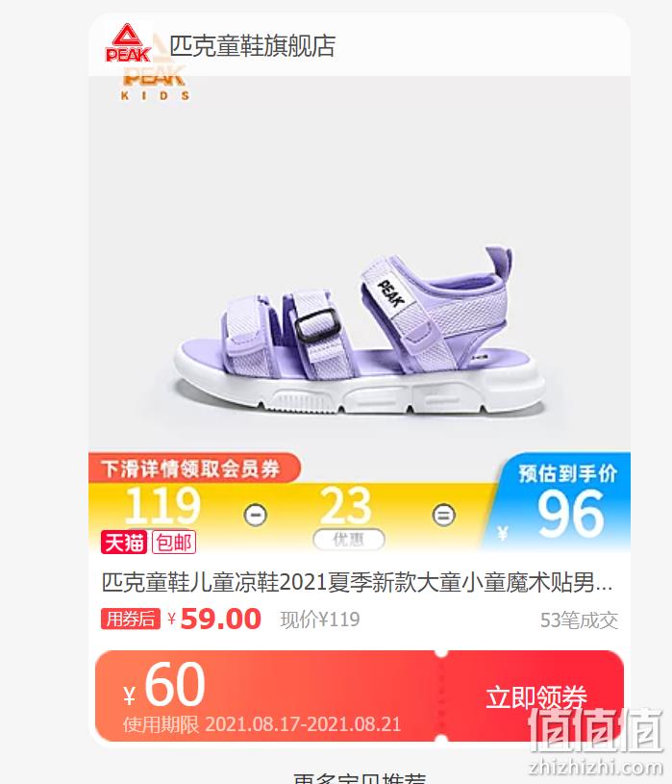672x784 pixels.
Task: Select the 天猫 tag badge
Action: tap(124, 543)
